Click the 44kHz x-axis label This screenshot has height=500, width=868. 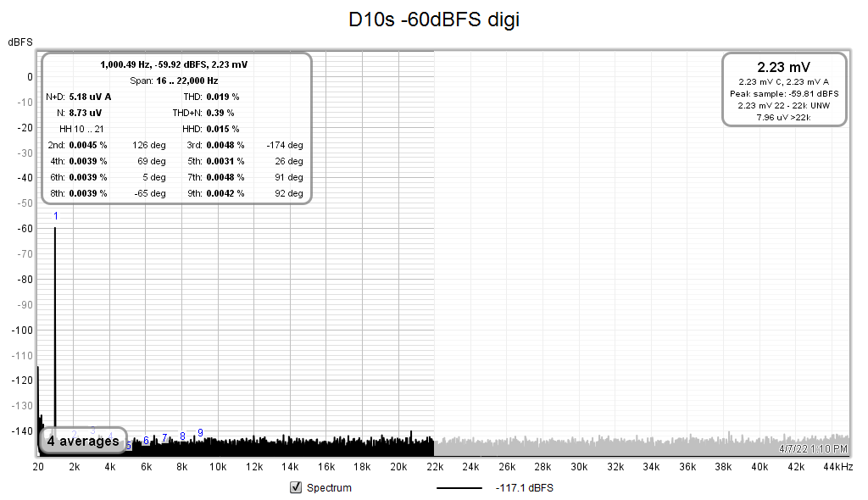[838, 467]
